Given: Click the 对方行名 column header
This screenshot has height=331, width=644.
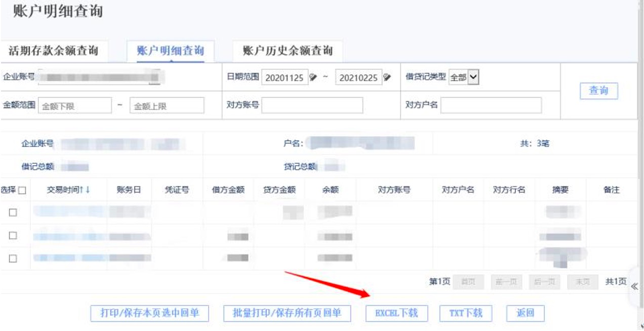Looking at the screenshot, I should pos(509,190).
